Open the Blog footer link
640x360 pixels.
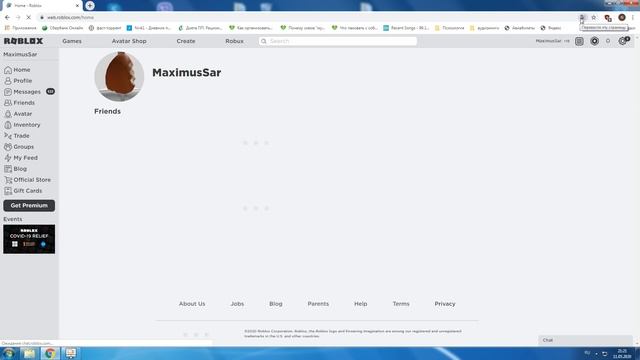point(276,304)
